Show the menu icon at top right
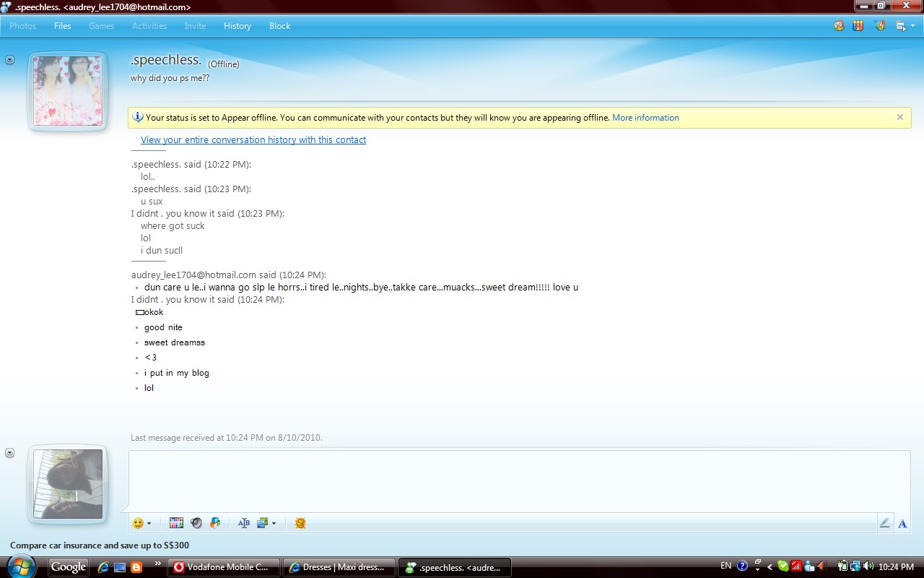Viewport: 924px width, 578px height. pyautogui.click(x=901, y=26)
